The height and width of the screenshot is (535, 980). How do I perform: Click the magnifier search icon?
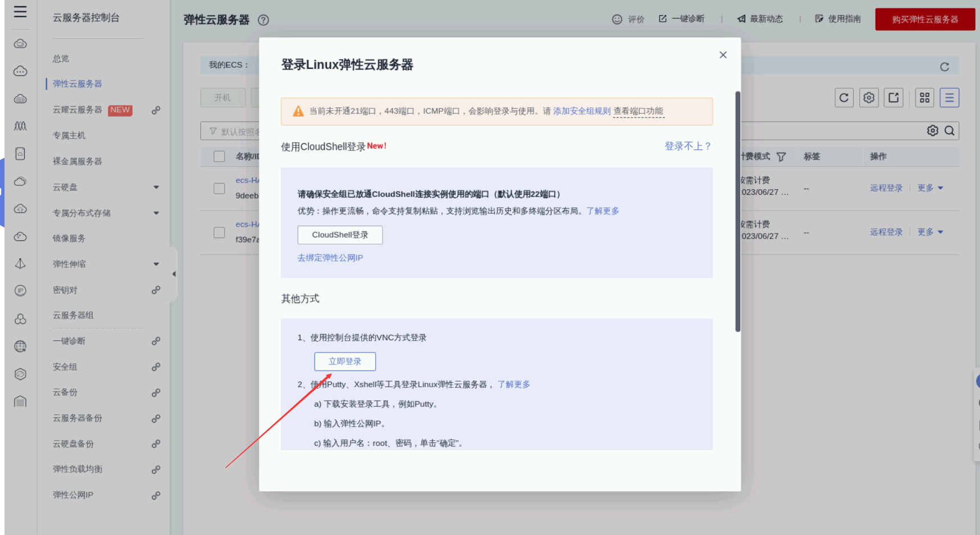point(950,131)
